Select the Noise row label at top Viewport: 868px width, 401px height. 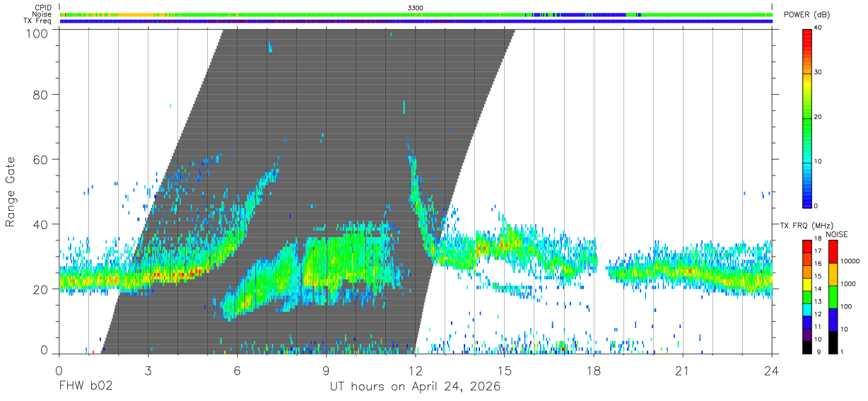pyautogui.click(x=42, y=14)
